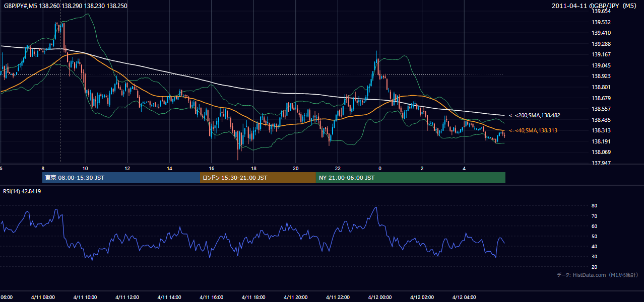The height and width of the screenshot is (302, 644).
Task: Click price level 139.410 on the axis
Action: [x=601, y=33]
